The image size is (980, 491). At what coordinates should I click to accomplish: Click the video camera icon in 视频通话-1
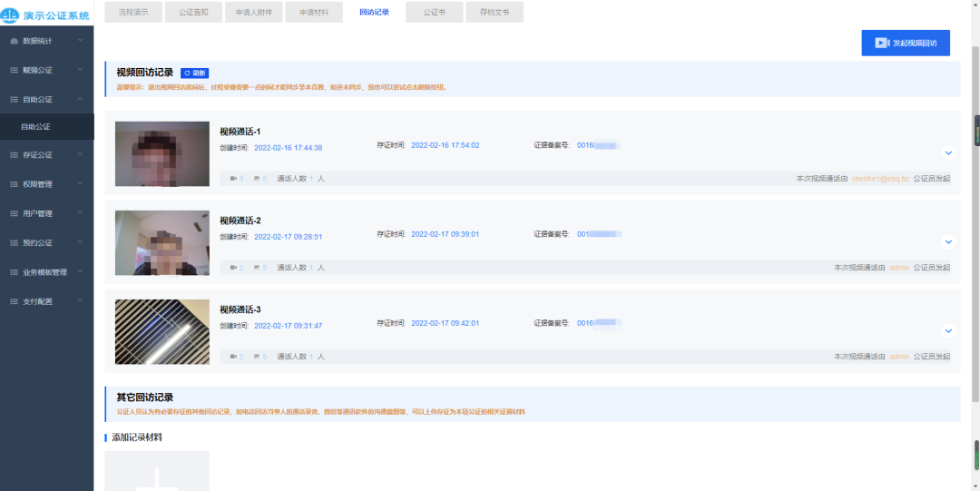coord(233,179)
